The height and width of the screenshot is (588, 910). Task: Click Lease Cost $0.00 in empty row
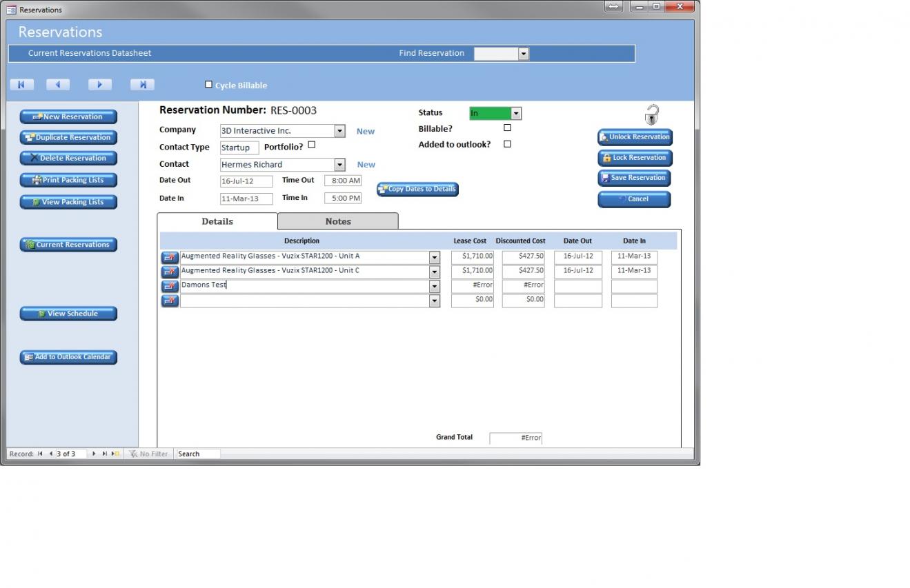(x=473, y=300)
